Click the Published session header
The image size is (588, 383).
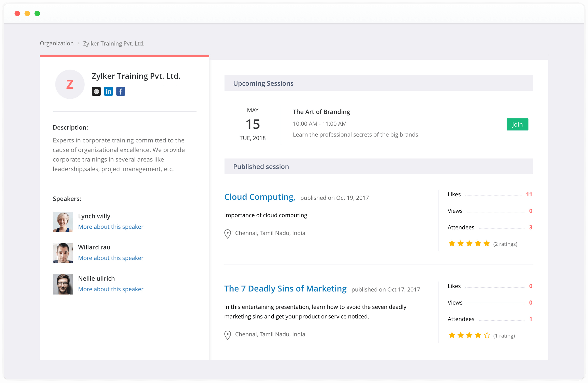point(378,167)
